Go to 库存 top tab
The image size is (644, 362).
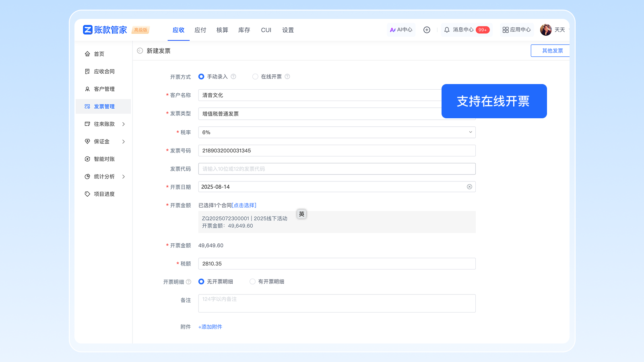pyautogui.click(x=244, y=30)
